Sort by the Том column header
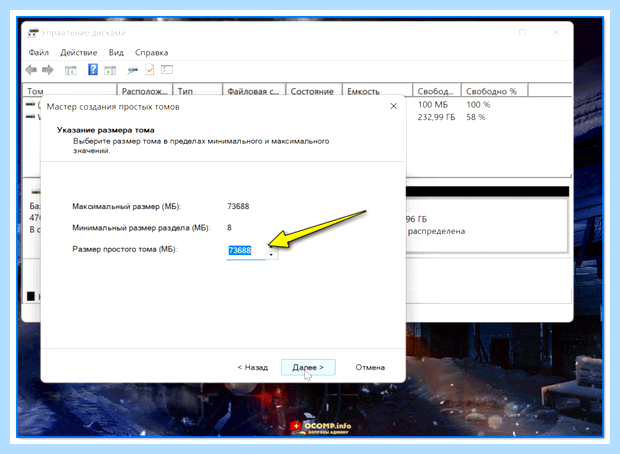The image size is (620, 454). click(70, 91)
